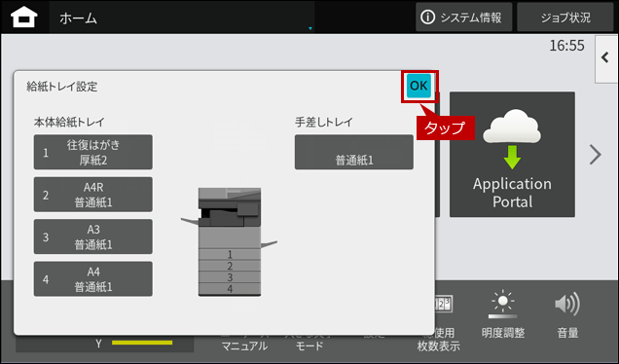The width and height of the screenshot is (619, 364).
Task: Go to next home page arrow
Action: pos(595,155)
